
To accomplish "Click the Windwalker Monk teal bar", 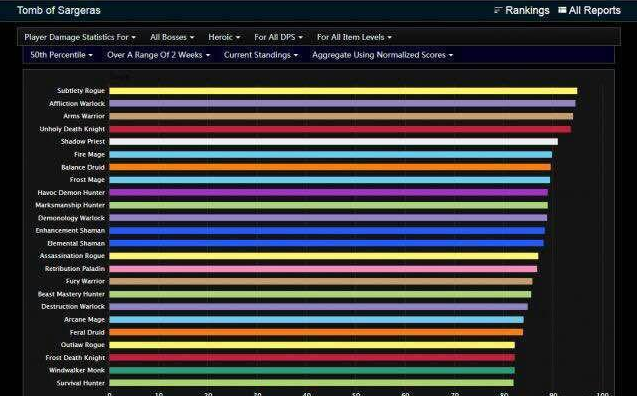I will [x=312, y=370].
